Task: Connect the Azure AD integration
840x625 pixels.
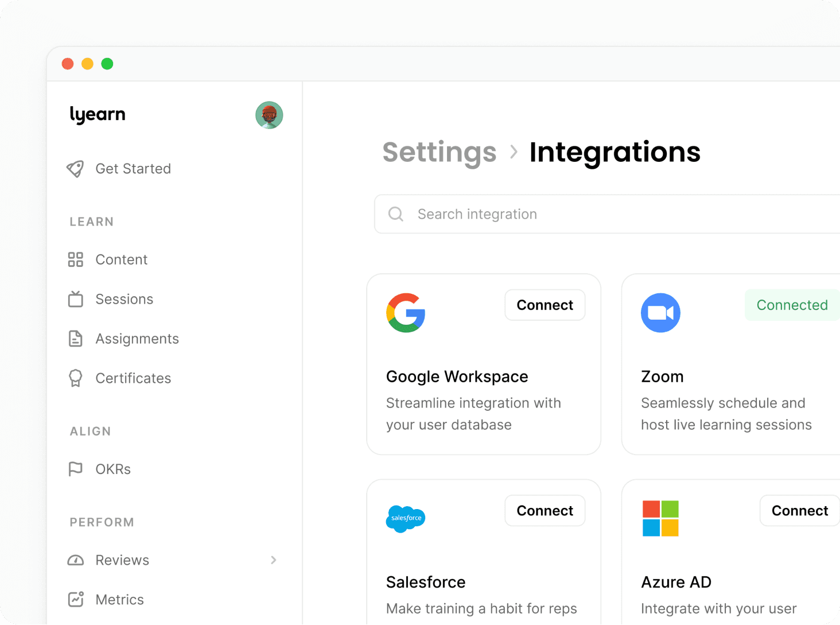Action: click(x=800, y=511)
